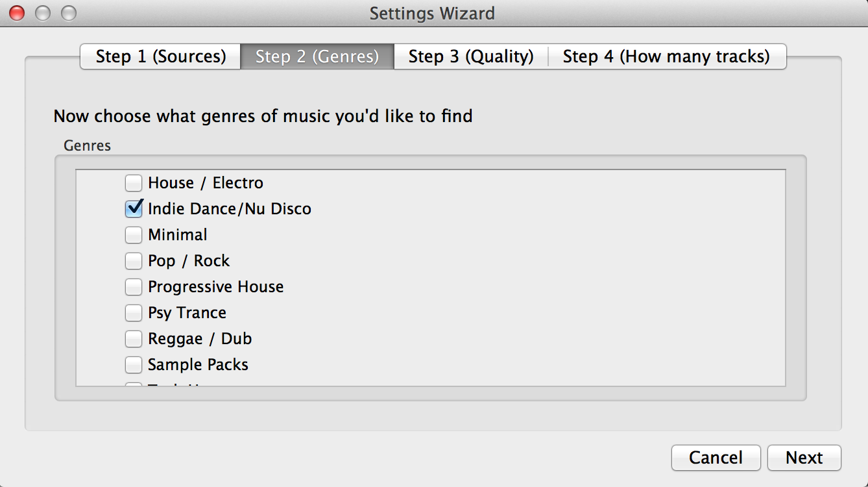
Task: Close the Settings Wizard with red button
Action: pos(17,13)
